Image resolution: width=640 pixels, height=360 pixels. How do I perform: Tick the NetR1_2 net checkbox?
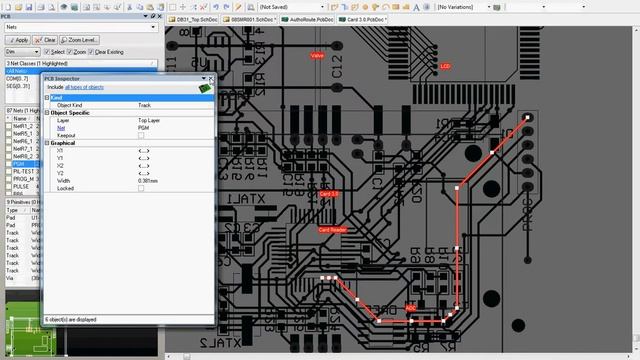coord(9,126)
